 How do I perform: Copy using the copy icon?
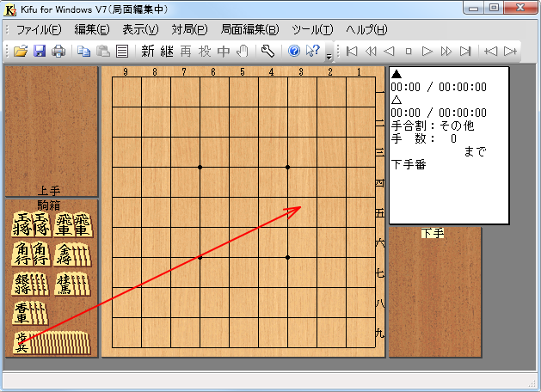click(83, 51)
